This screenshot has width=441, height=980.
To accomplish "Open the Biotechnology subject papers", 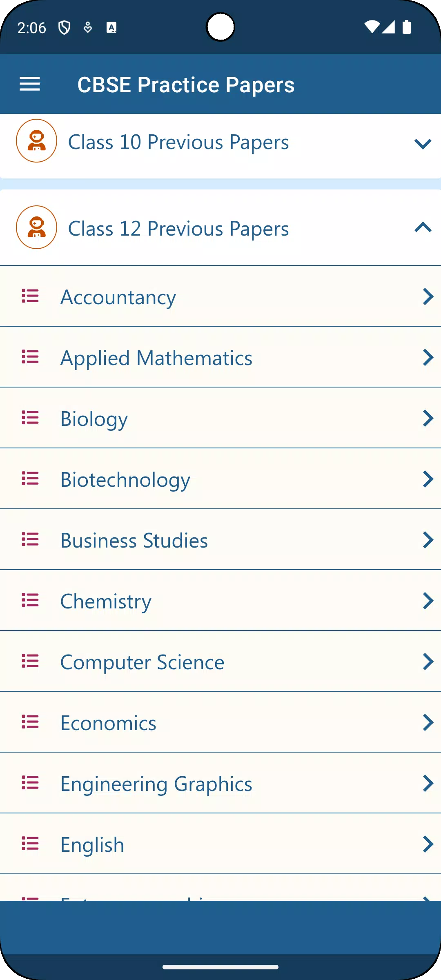I will click(x=220, y=479).
